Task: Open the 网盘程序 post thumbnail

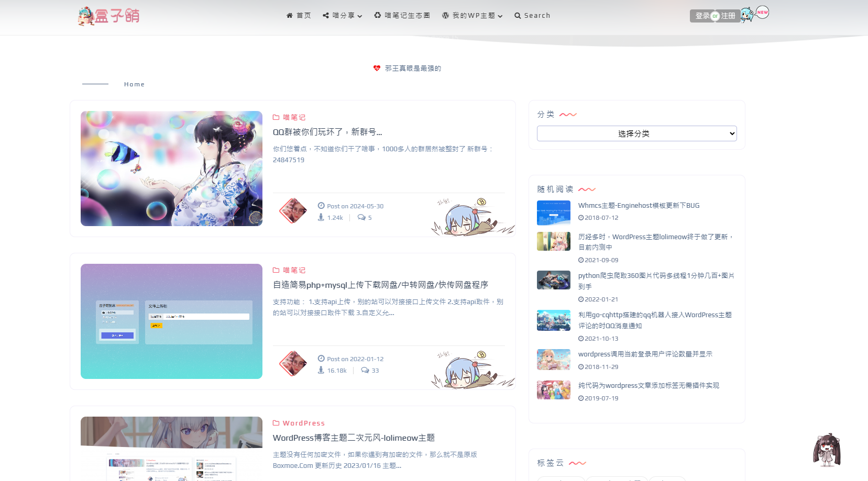Action: click(x=171, y=321)
